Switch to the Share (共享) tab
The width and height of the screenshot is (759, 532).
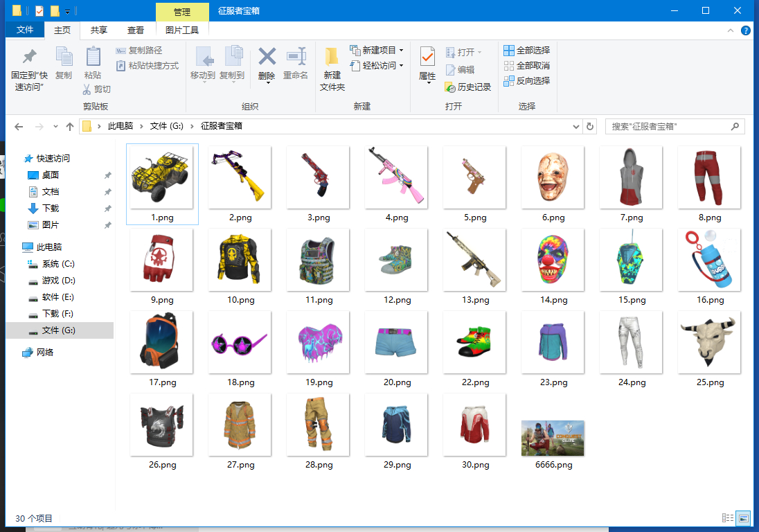click(x=99, y=30)
